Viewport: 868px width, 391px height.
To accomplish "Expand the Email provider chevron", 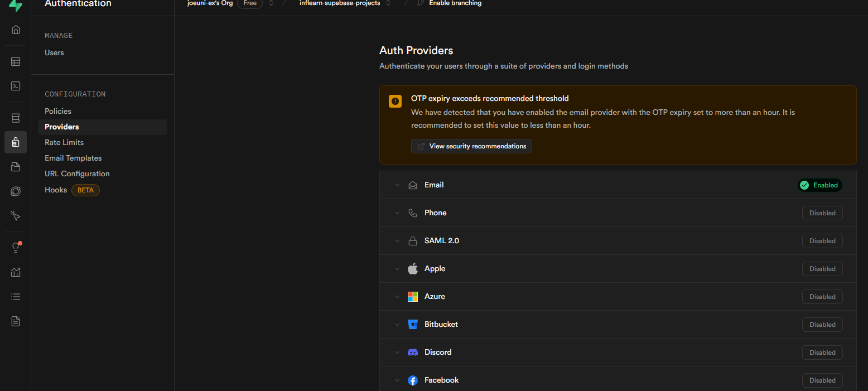I will [x=397, y=185].
